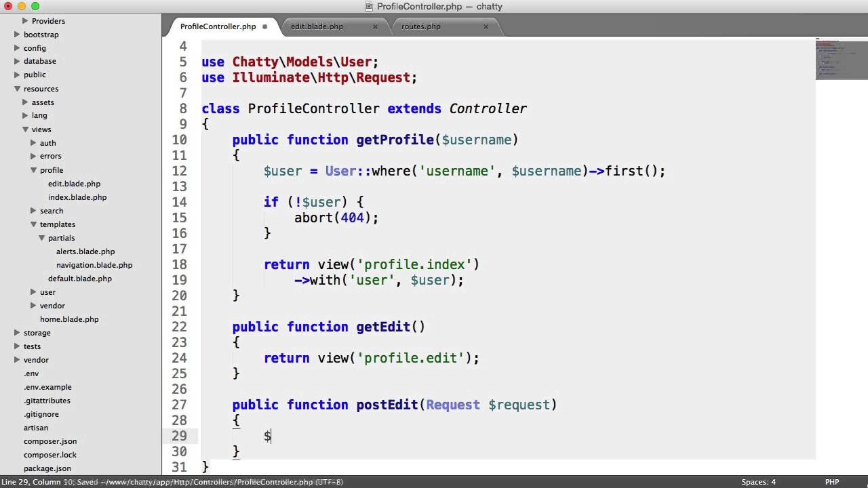Image resolution: width=868 pixels, height=488 pixels.
Task: Collapse the templates folder
Action: point(33,224)
